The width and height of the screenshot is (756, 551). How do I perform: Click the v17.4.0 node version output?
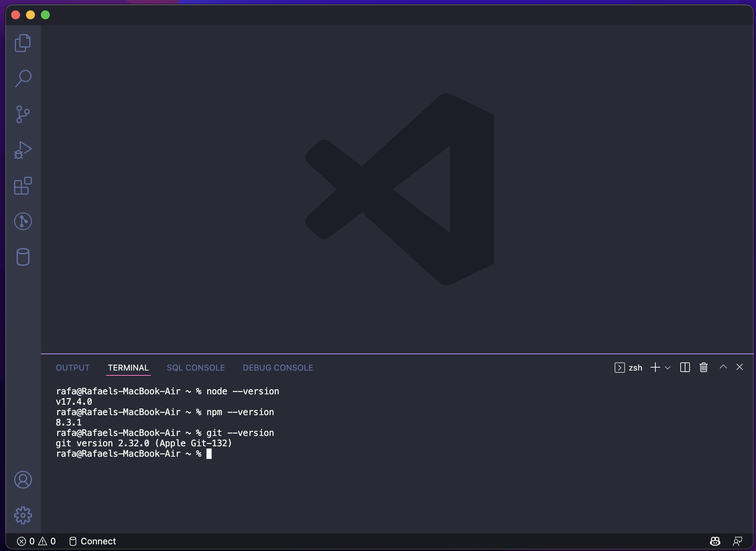[x=74, y=402]
